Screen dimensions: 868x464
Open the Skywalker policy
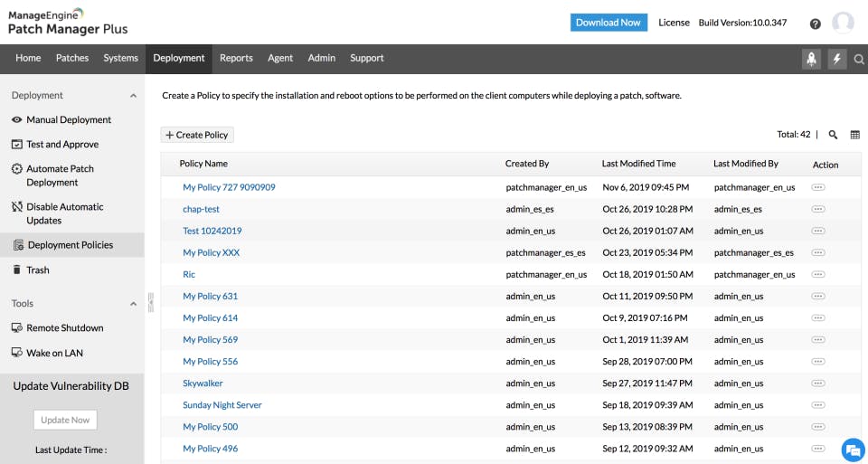[203, 384]
